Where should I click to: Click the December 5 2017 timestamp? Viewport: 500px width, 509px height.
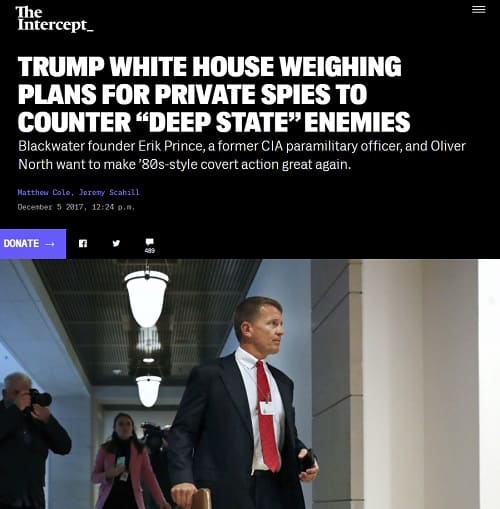point(76,207)
